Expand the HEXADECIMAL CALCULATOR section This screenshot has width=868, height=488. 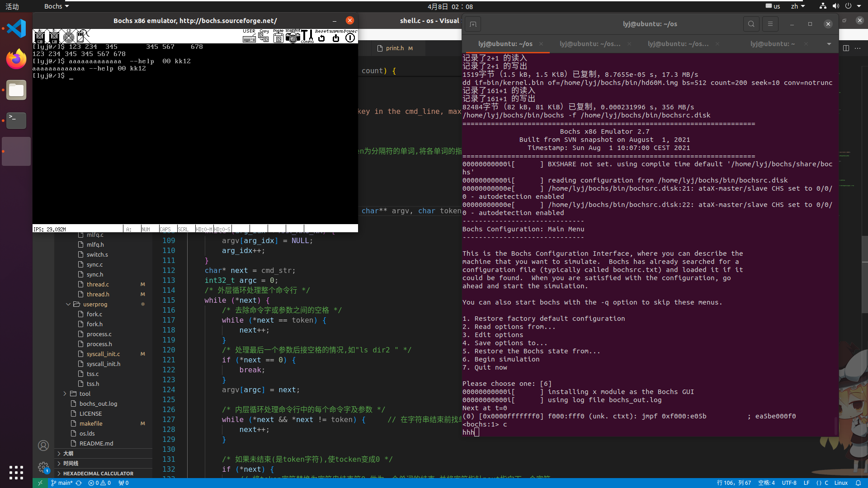(x=104, y=473)
